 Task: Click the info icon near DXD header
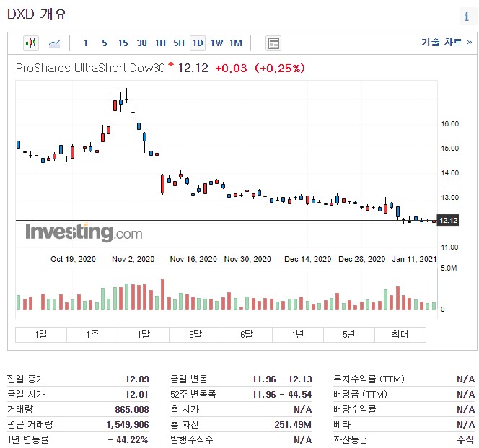point(467,16)
